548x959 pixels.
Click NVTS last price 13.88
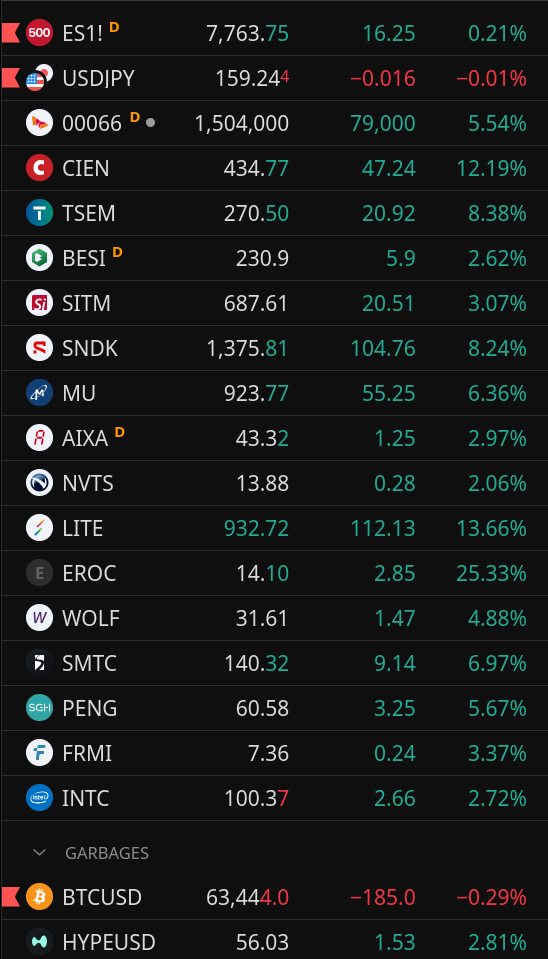[x=262, y=483]
